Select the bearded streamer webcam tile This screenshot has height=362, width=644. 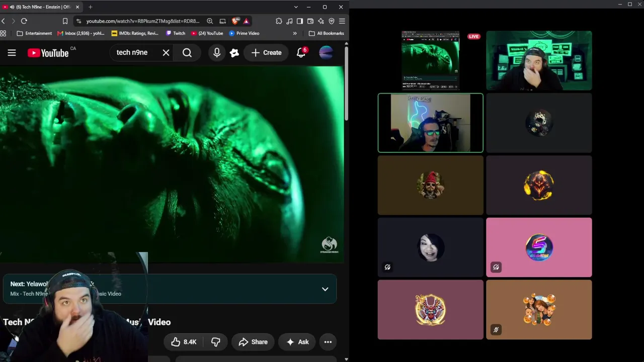click(539, 60)
